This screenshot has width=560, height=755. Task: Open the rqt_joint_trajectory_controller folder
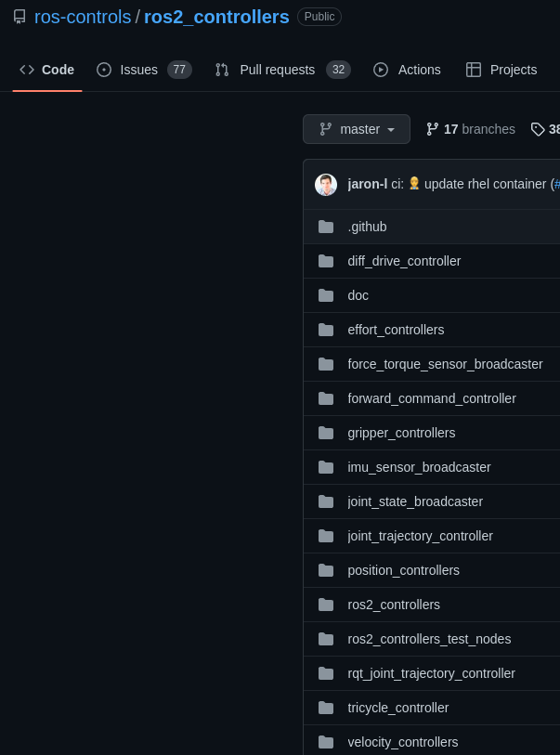432,673
